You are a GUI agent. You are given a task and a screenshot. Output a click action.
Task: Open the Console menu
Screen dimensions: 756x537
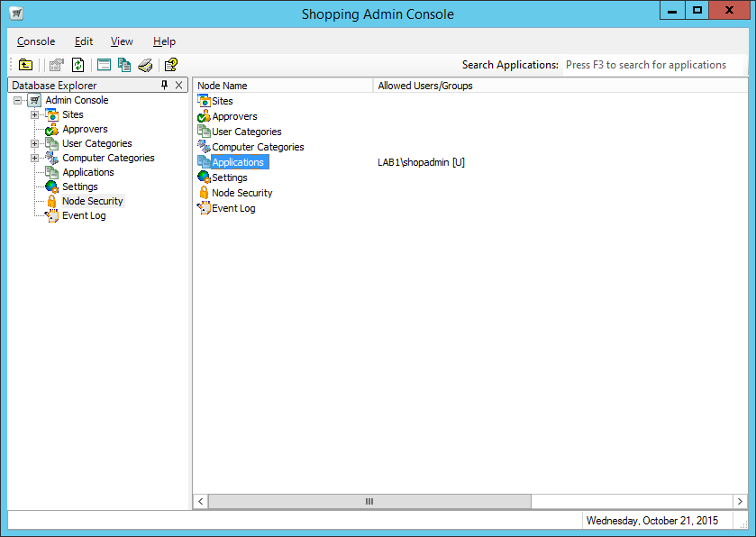coord(36,41)
